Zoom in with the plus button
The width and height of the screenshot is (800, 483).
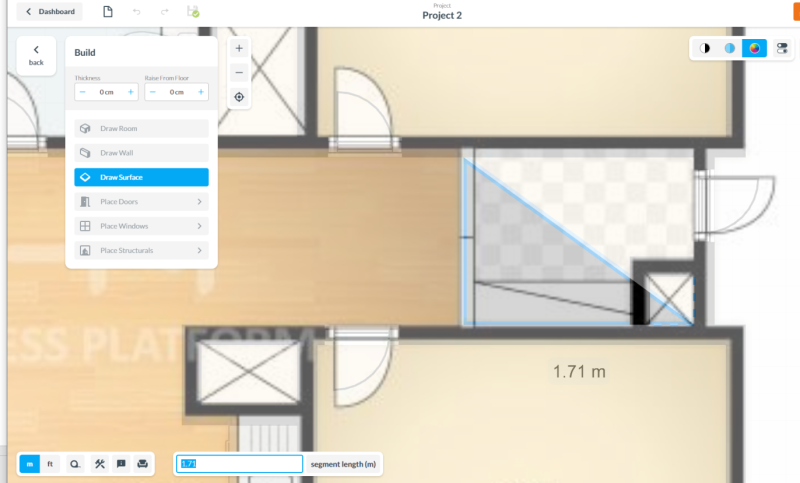coord(239,48)
